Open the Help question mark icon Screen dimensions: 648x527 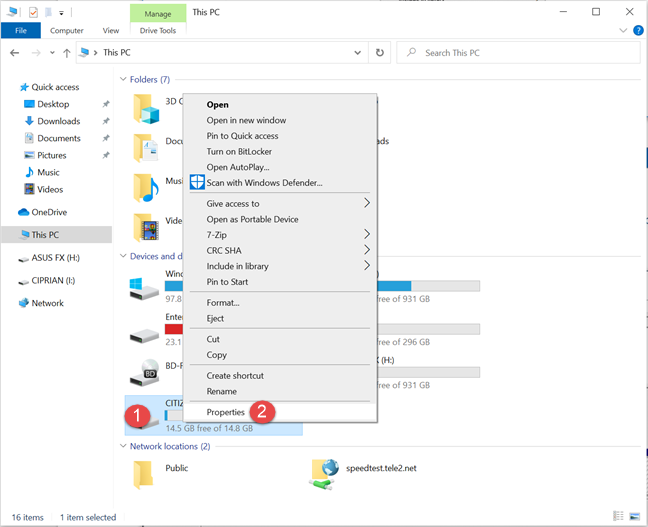coord(638,30)
